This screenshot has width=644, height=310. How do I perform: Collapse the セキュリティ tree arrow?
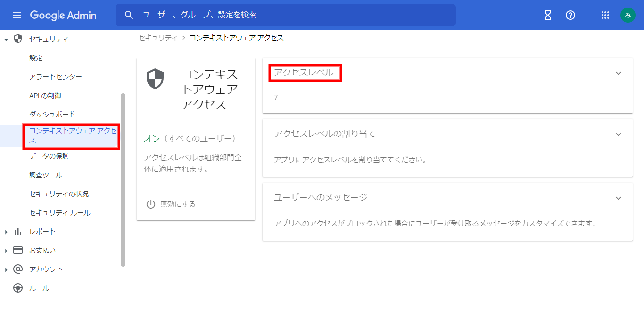(6, 39)
